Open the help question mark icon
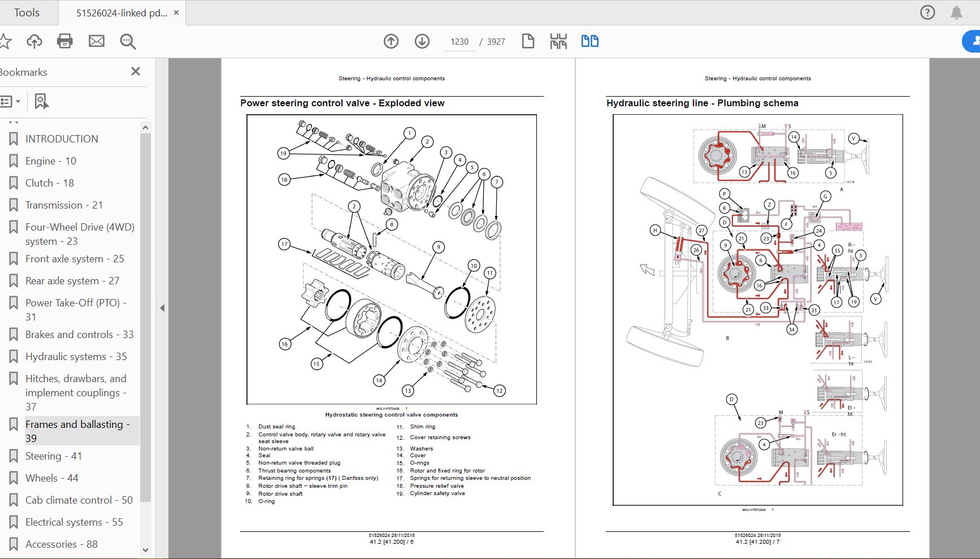 (927, 12)
